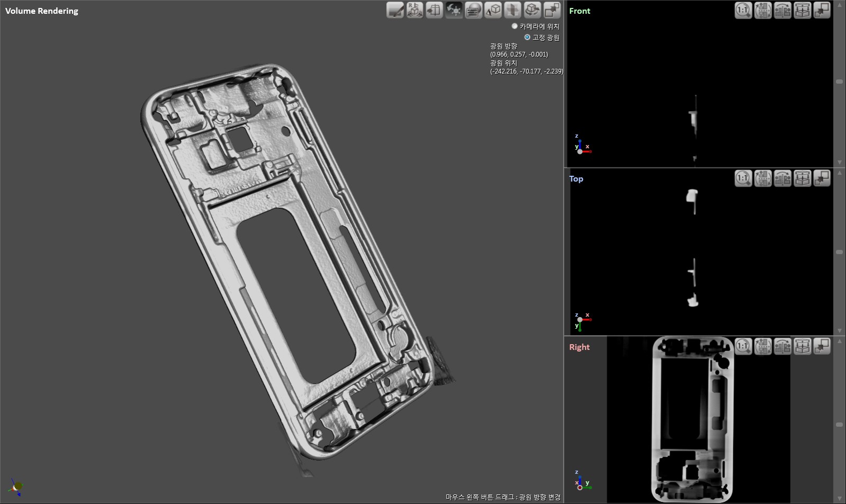Viewport: 846px width, 504px height.
Task: Click the Front view slice slider handle
Action: coord(839,82)
